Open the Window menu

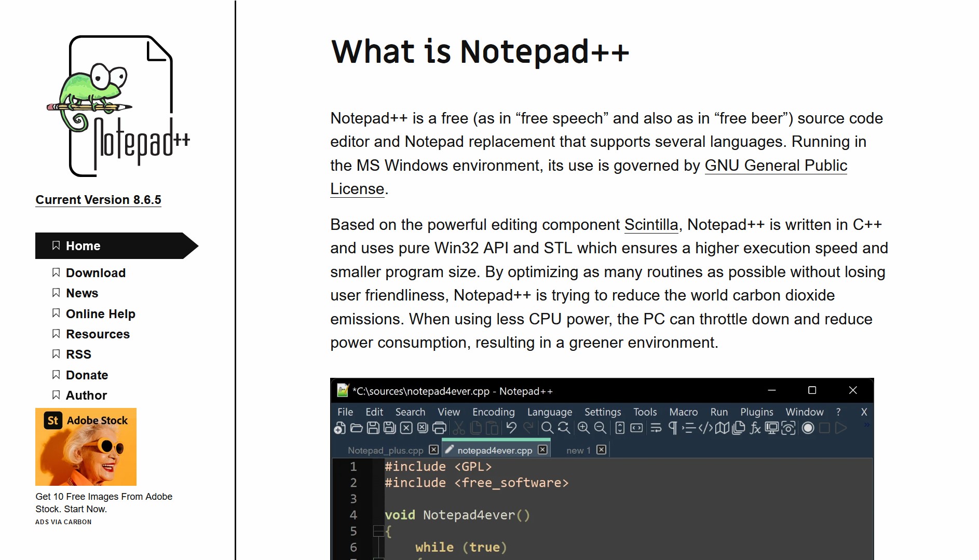click(805, 412)
